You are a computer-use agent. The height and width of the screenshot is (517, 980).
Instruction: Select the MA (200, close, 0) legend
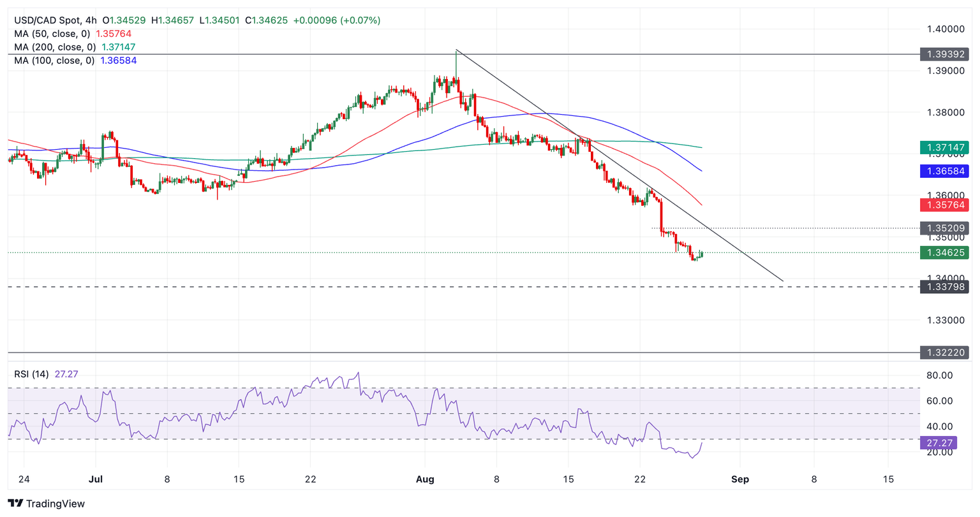(x=55, y=47)
